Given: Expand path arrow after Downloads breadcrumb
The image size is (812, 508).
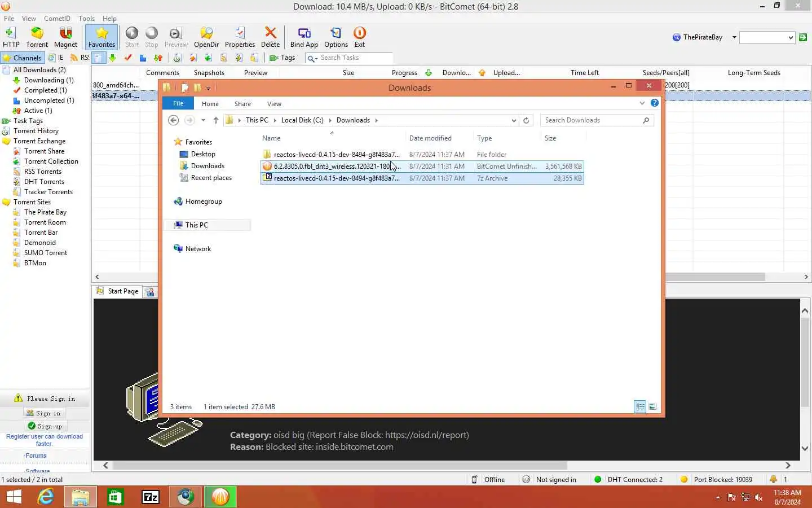Looking at the screenshot, I should point(377,120).
